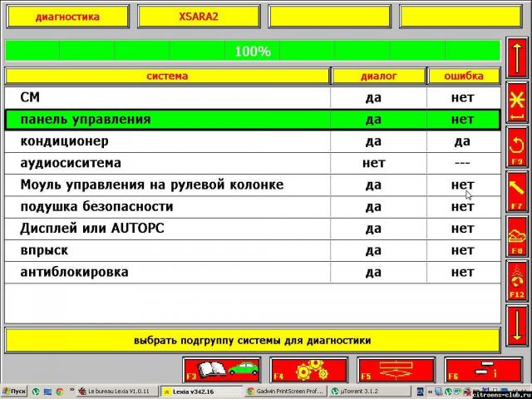Image resolution: width=532 pixels, height=399 pixels.
Task: Select the Дисплей или AUTOPC row
Action: 253,229
